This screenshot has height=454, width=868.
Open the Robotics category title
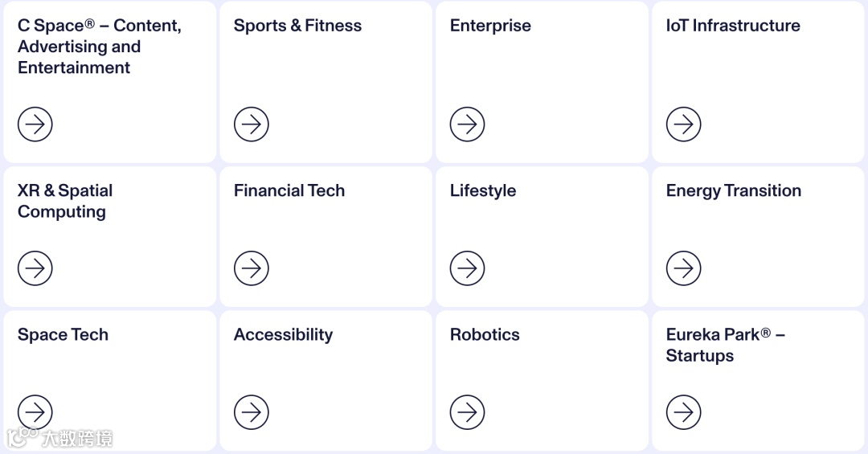(x=485, y=334)
